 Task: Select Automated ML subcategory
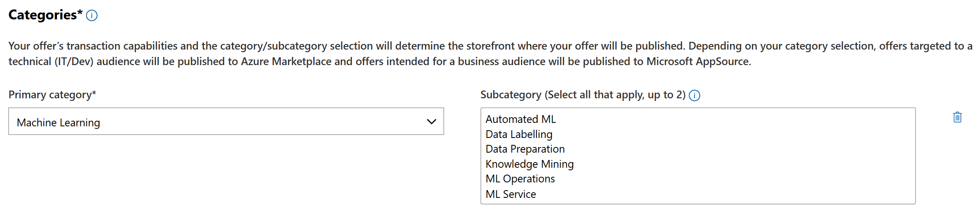click(520, 119)
